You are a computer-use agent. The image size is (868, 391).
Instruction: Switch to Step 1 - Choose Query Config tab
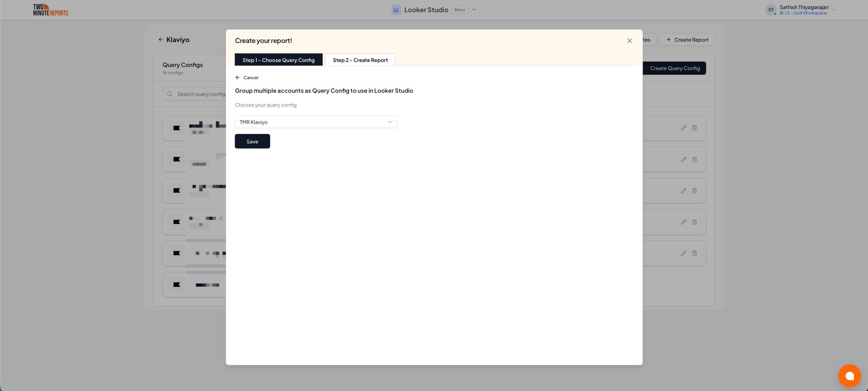pos(279,60)
